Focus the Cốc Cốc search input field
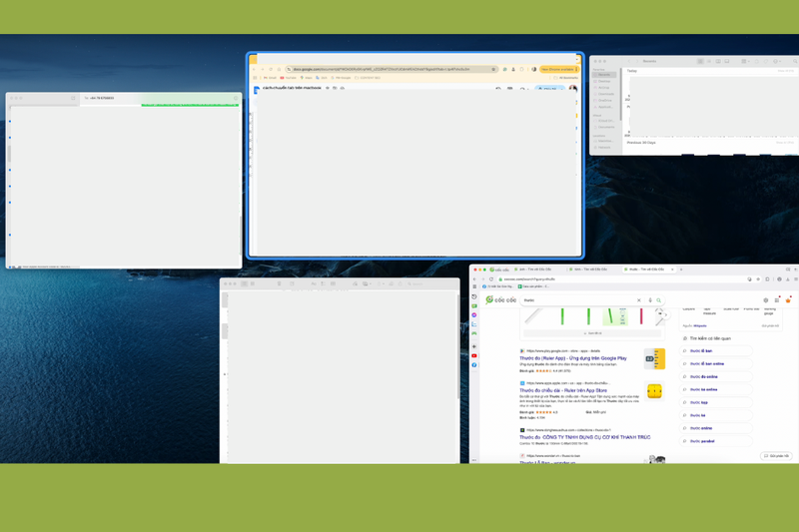The image size is (799, 532). (579, 300)
